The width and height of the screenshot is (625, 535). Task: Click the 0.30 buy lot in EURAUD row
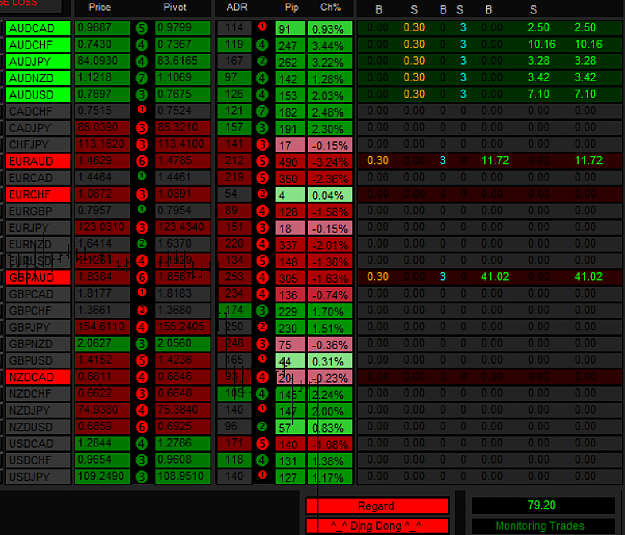[x=378, y=161]
